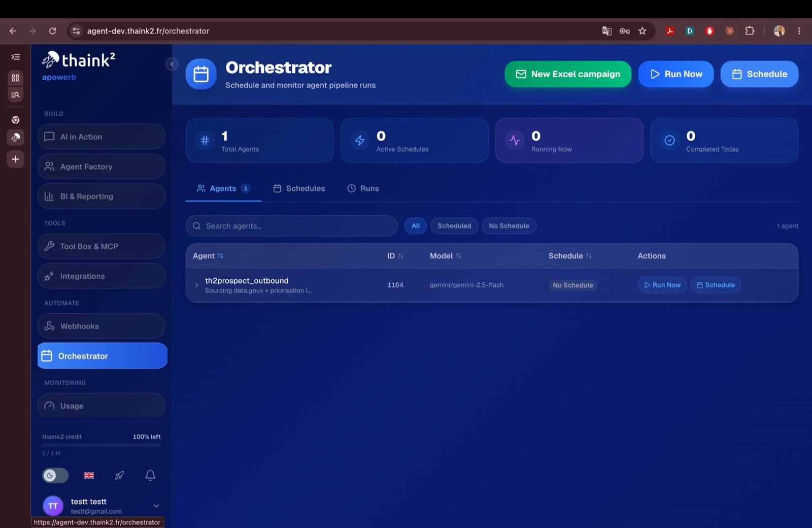Viewport: 812px width, 528px height.
Task: Sort table by ID column
Action: pos(395,256)
